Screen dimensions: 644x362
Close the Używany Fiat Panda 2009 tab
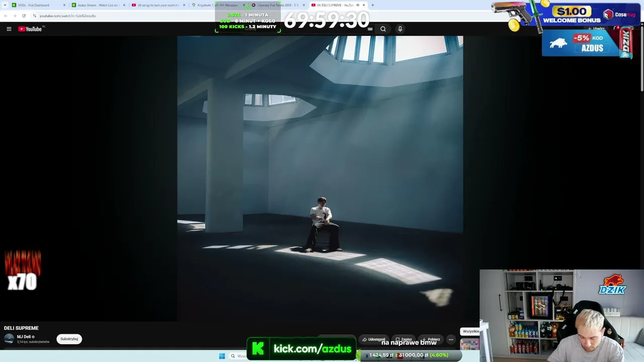(x=304, y=5)
